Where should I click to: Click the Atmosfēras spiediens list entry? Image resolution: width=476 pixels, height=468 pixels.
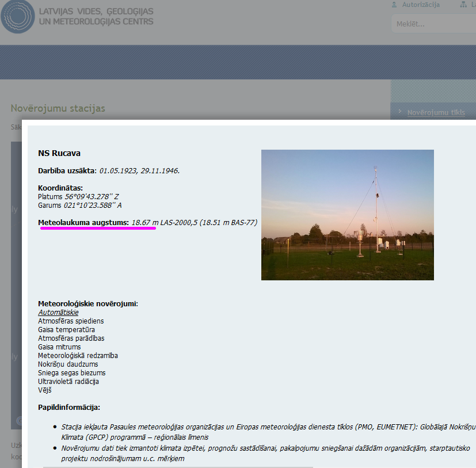[71, 321]
